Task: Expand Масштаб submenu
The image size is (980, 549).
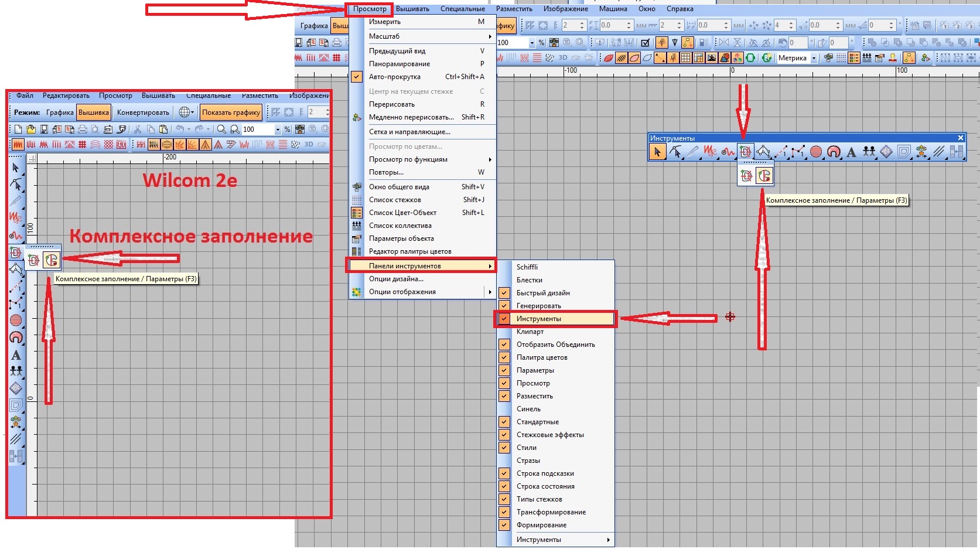Action: [x=422, y=36]
